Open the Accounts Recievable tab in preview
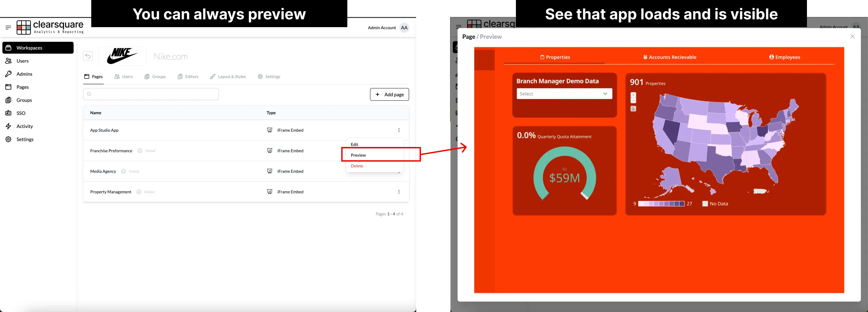 tap(670, 57)
